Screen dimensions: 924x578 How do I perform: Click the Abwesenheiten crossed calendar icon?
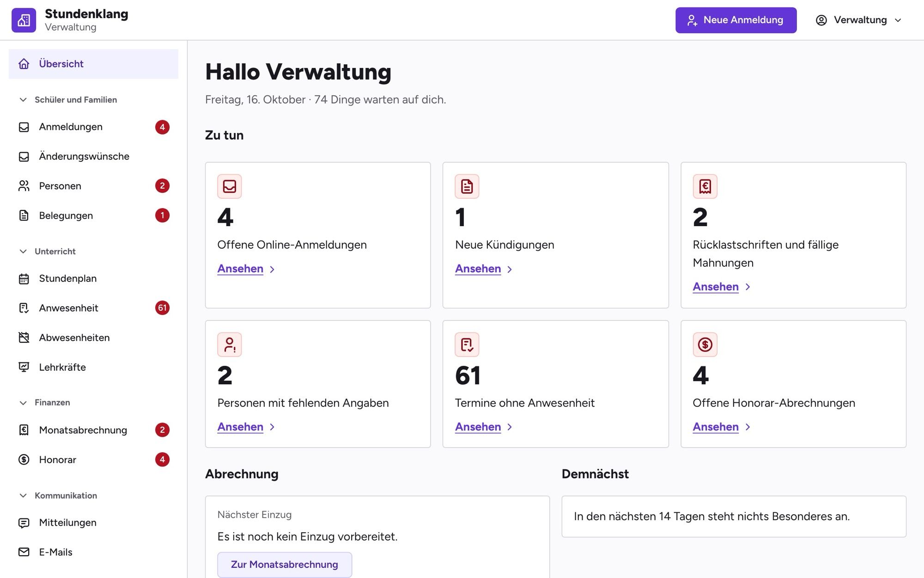[x=24, y=338]
